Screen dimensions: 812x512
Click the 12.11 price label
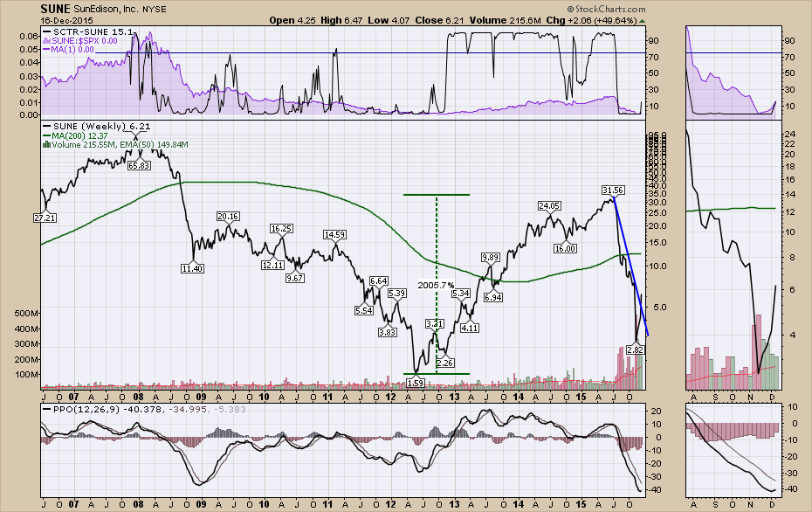click(x=273, y=265)
